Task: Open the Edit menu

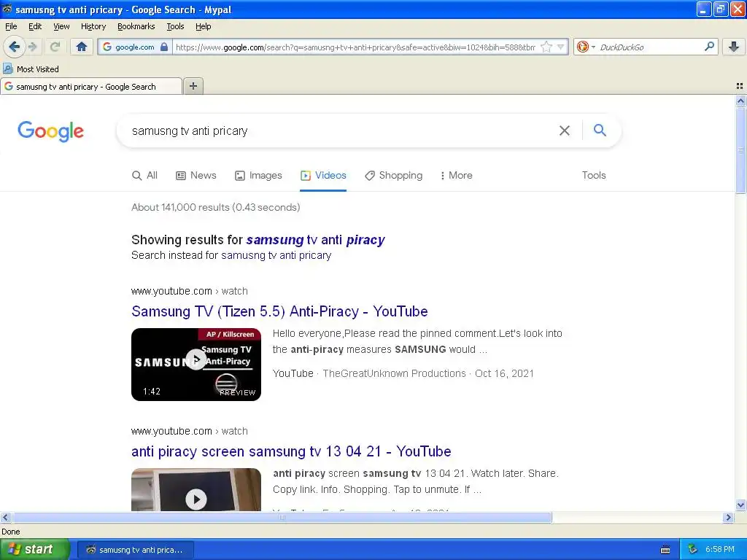Action: pos(35,26)
